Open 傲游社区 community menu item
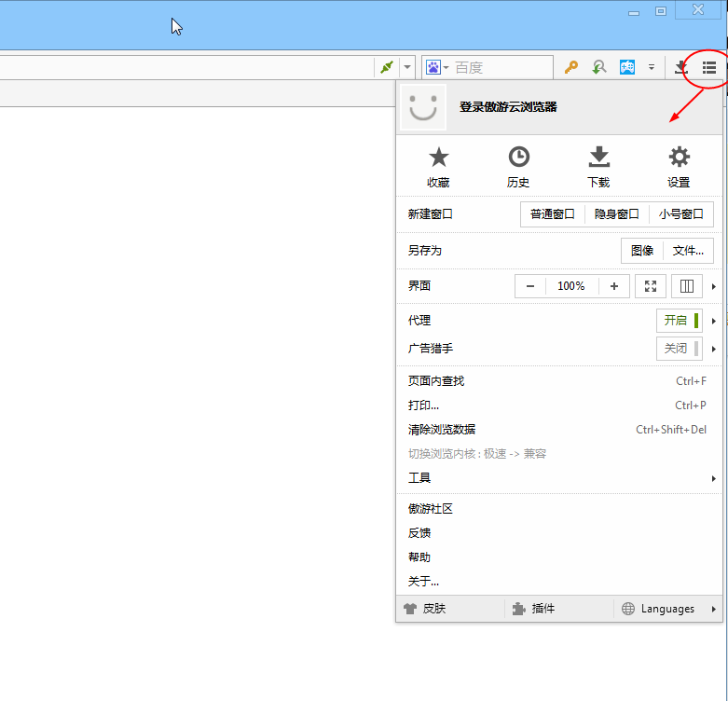 [559, 509]
